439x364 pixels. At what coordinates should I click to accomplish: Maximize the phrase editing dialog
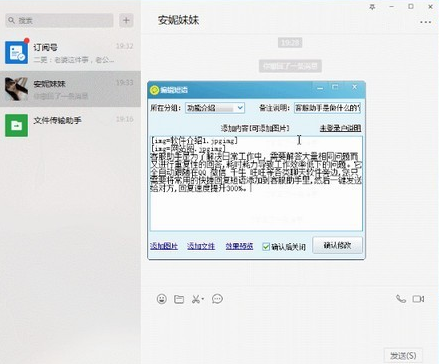(x=335, y=87)
